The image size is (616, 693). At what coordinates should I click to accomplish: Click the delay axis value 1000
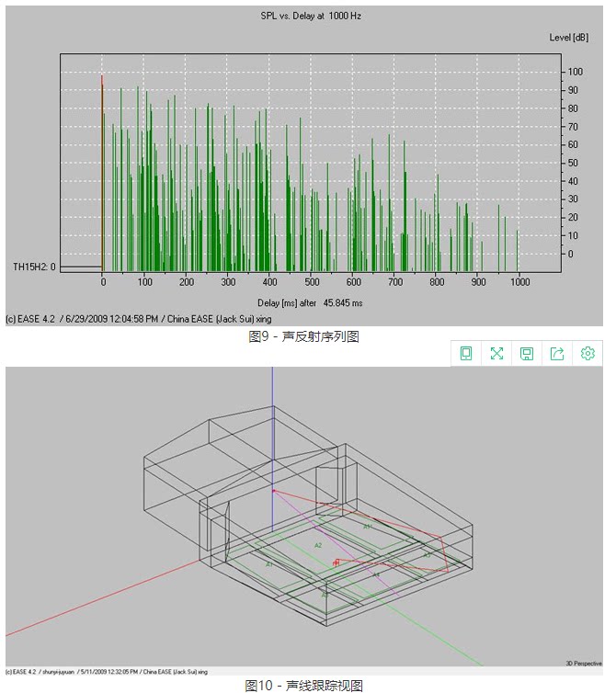520,282
